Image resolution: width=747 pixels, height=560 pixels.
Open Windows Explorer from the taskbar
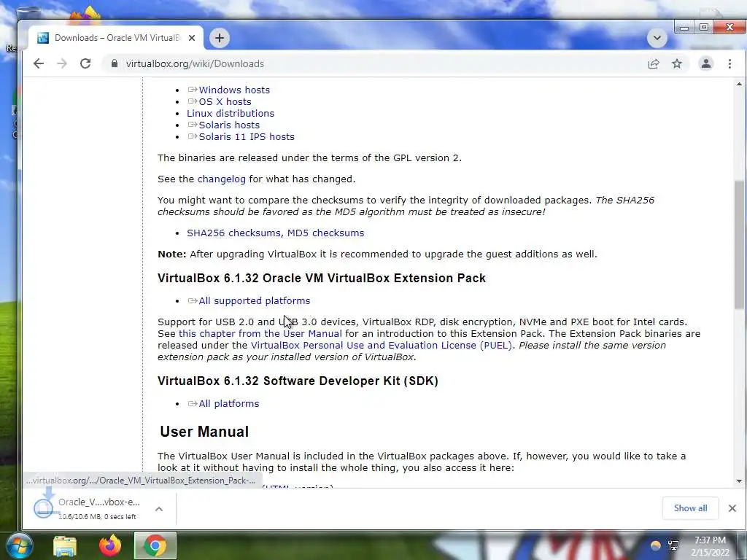tap(65, 546)
